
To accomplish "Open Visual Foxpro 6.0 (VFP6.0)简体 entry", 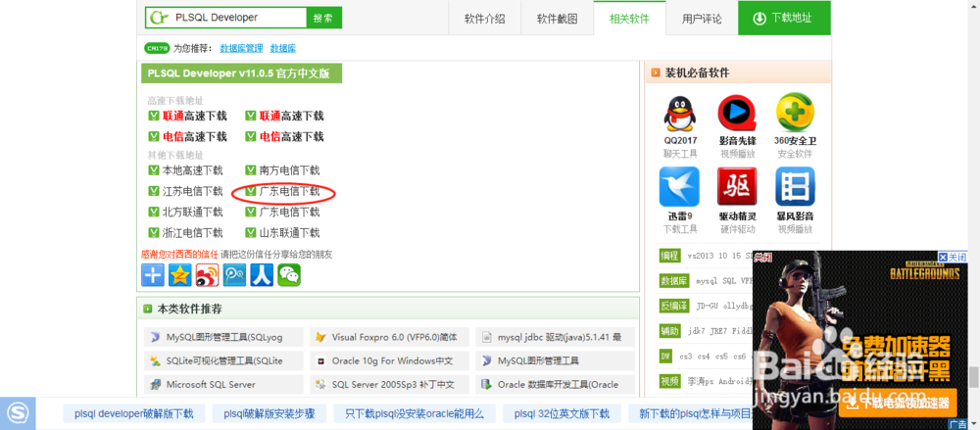I will click(389, 338).
